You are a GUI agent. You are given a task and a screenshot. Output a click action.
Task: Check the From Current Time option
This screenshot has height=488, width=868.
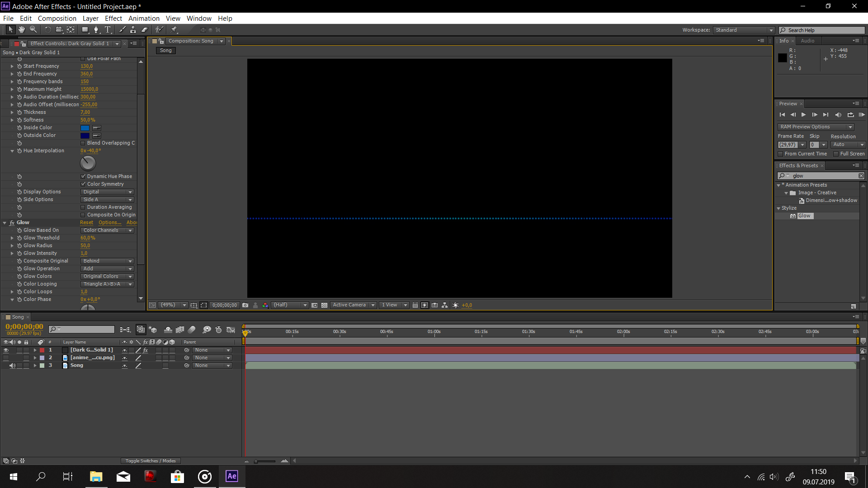tap(781, 154)
